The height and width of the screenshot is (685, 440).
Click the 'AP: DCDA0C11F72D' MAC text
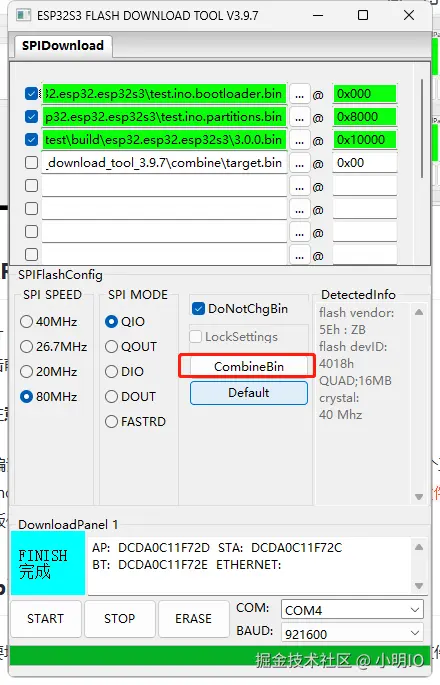point(151,548)
